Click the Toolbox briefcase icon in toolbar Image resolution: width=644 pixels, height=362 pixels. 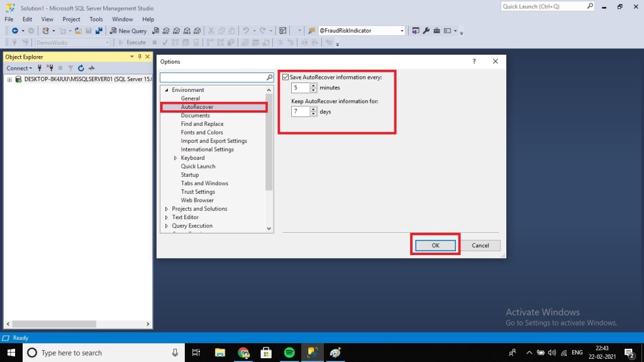click(436, 30)
